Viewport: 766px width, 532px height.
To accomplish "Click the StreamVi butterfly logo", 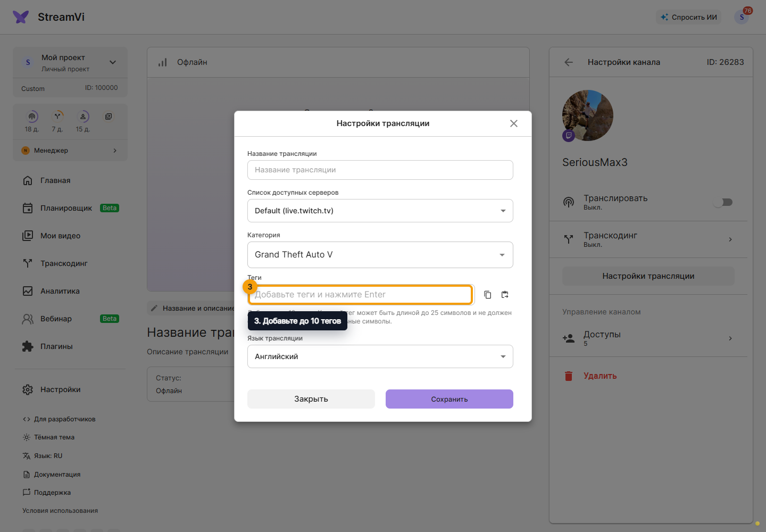I will [21, 17].
